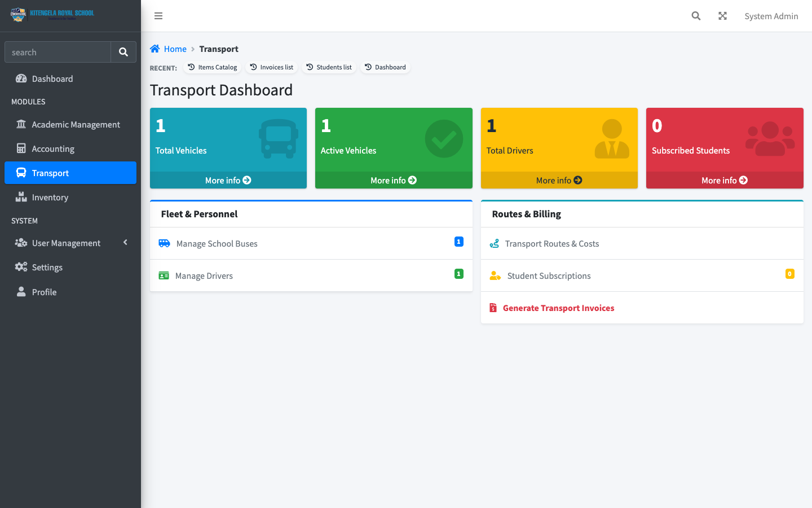Open recent Students list chip
This screenshot has width=812, height=508.
pos(329,67)
